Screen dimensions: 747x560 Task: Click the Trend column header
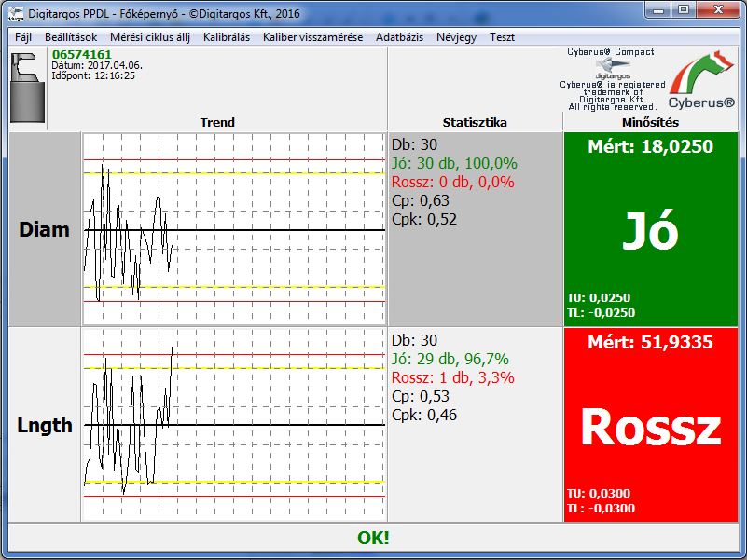[x=217, y=122]
